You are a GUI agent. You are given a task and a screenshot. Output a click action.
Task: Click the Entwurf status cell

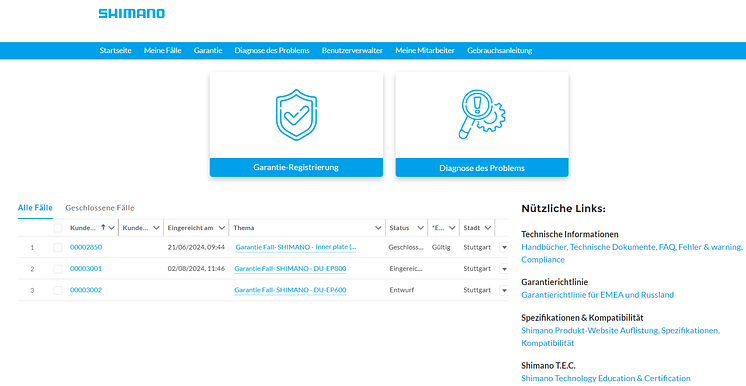tap(401, 290)
